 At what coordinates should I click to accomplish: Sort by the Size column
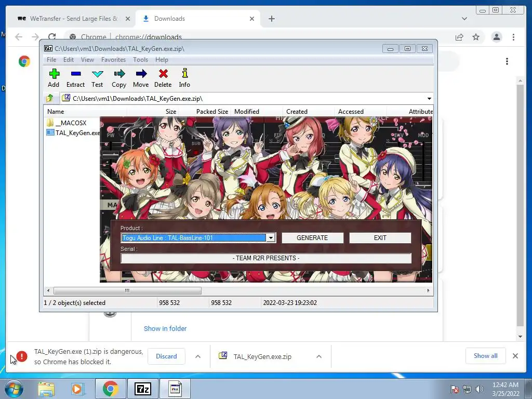[x=153, y=112]
